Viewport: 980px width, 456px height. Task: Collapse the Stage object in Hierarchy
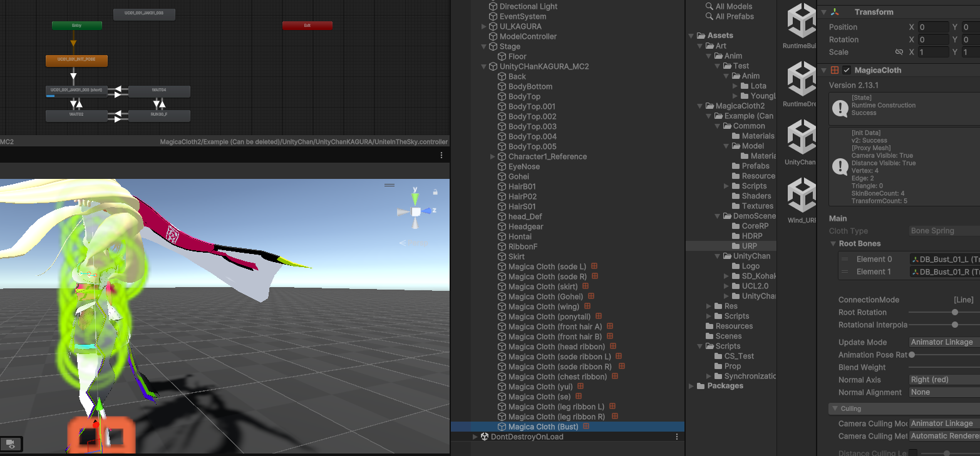pos(483,46)
